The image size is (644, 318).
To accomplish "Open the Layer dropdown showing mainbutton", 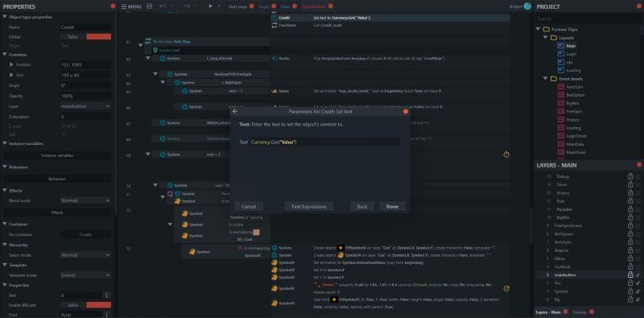I will (86, 106).
